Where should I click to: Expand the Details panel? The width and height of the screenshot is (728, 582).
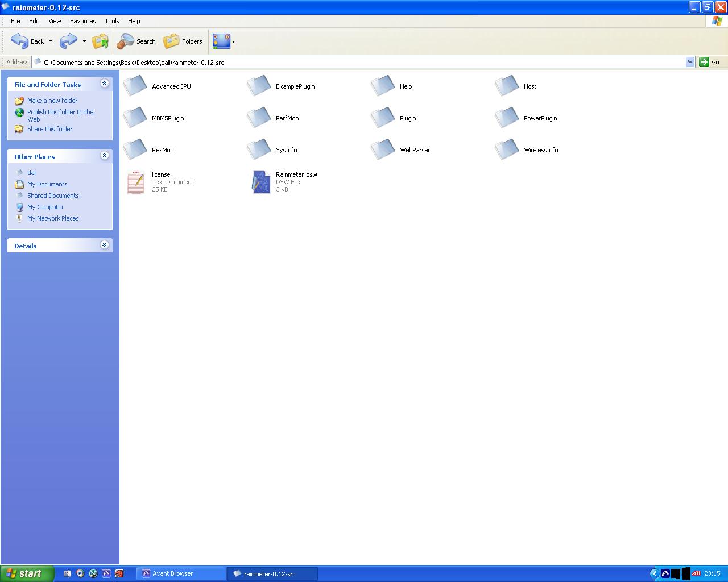(104, 245)
